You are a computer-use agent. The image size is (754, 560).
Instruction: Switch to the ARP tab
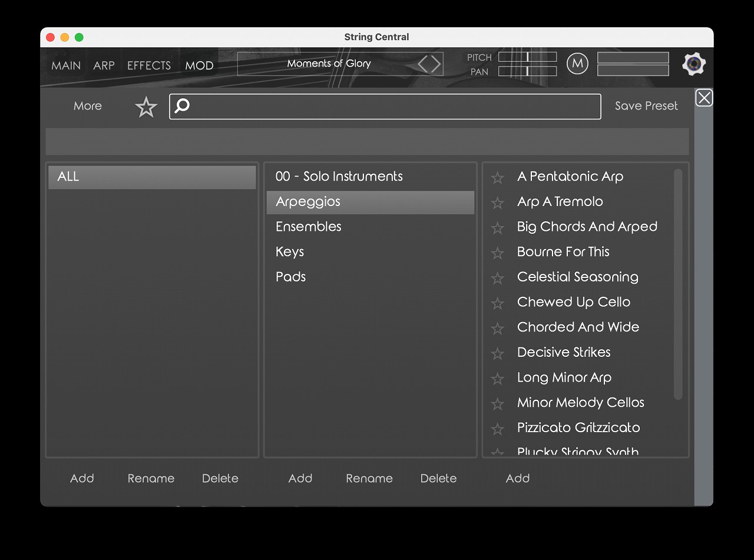click(x=104, y=65)
